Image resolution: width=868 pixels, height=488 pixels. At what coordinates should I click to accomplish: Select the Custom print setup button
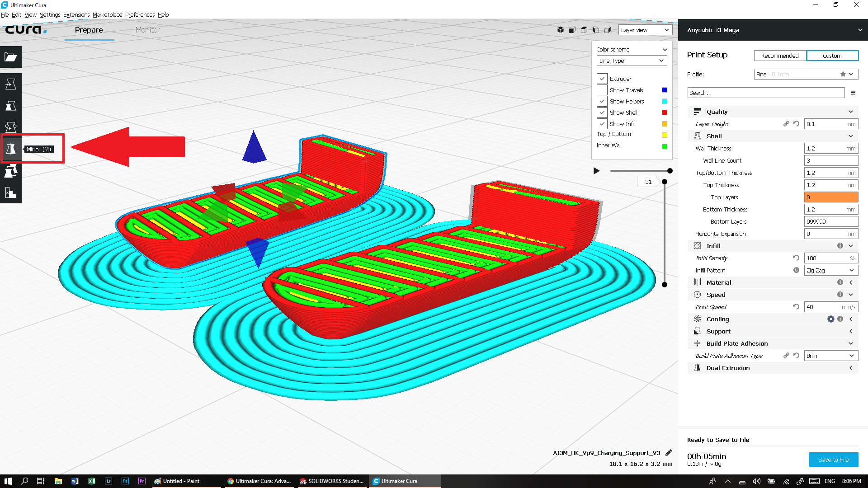click(x=832, y=56)
